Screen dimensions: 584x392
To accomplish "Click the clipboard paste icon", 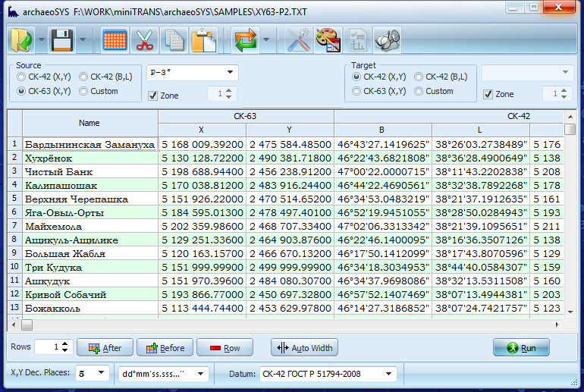I will tap(203, 39).
